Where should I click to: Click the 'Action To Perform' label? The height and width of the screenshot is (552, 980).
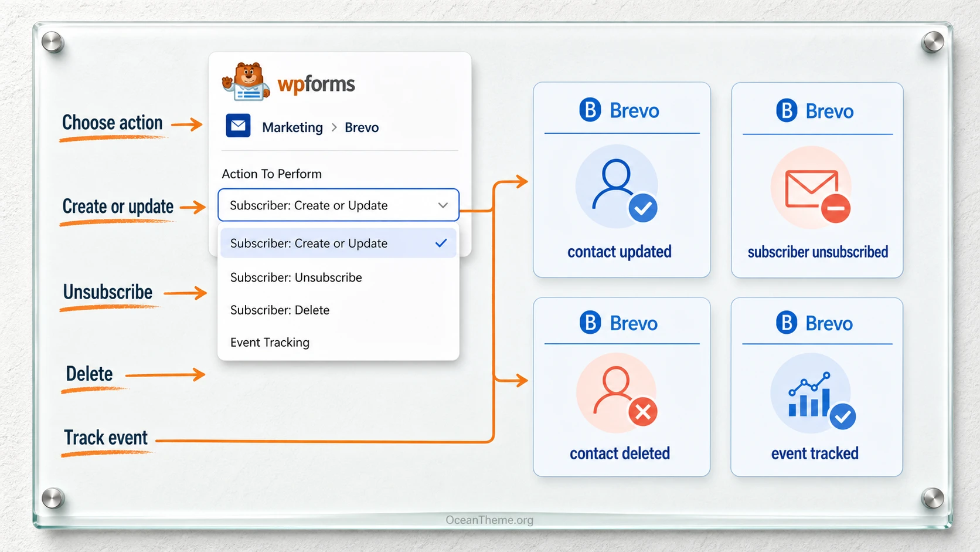(x=272, y=174)
